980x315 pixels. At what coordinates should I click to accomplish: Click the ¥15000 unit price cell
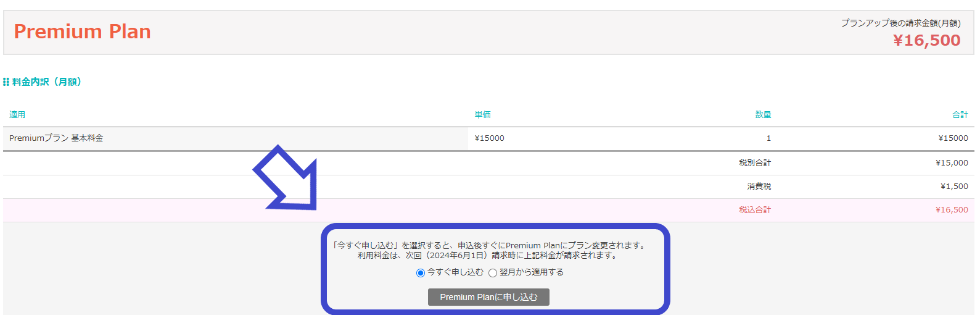(x=490, y=138)
